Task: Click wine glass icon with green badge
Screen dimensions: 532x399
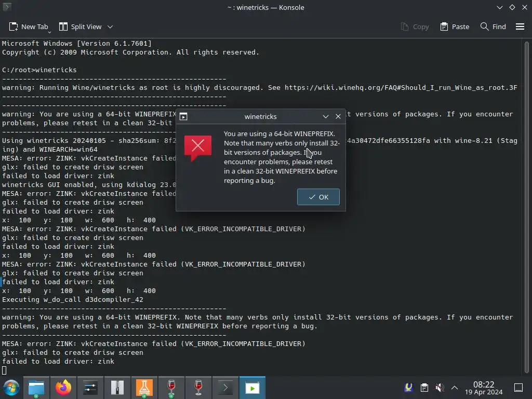Action: (x=171, y=388)
